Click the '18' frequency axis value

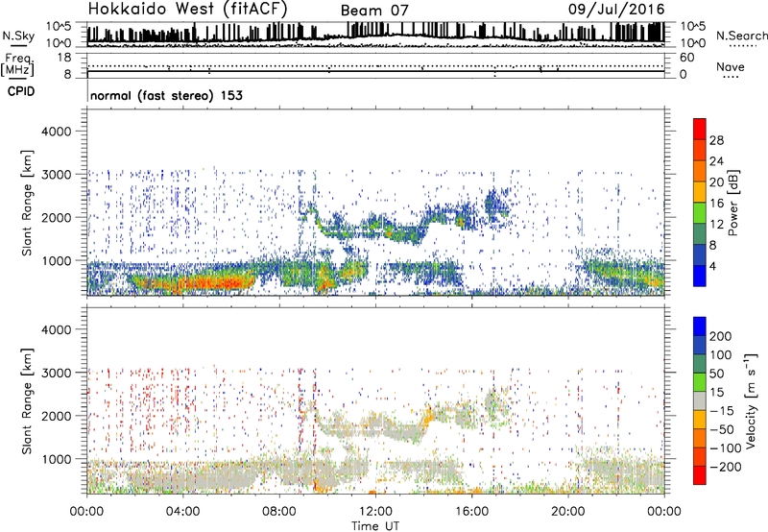point(64,58)
